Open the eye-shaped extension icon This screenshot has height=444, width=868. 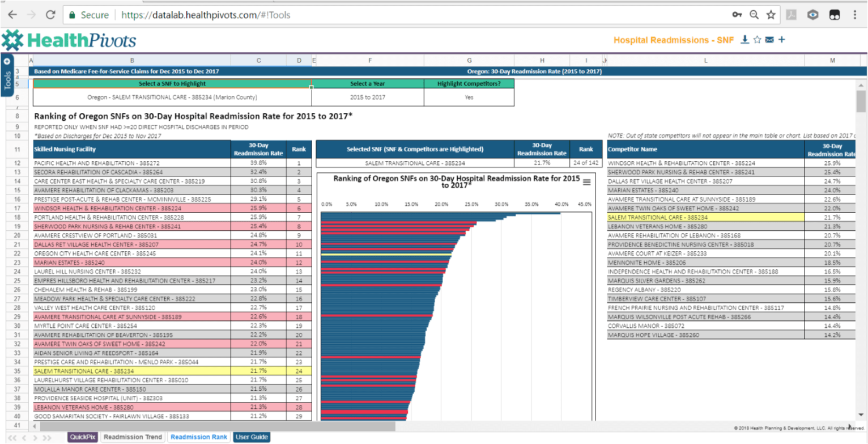click(813, 15)
